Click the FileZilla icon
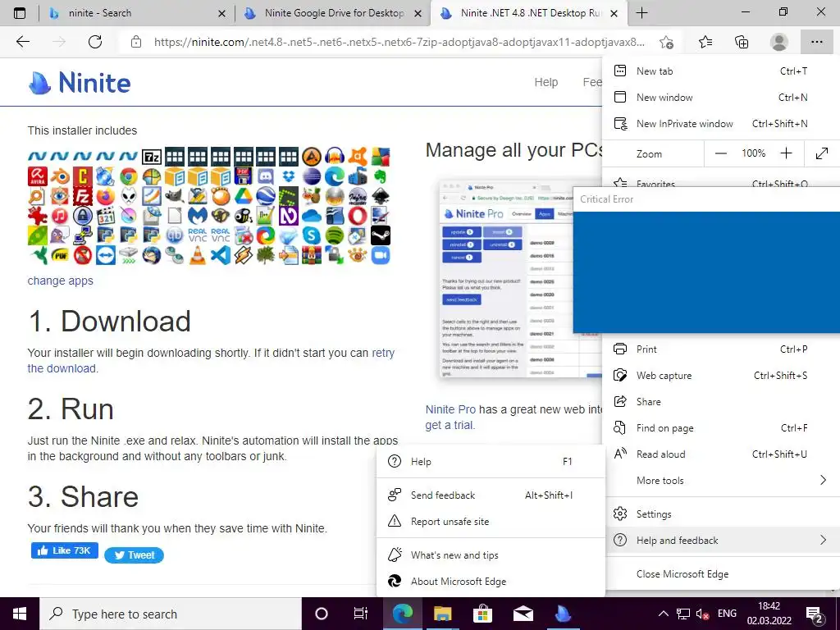The image size is (840, 630). (x=83, y=196)
